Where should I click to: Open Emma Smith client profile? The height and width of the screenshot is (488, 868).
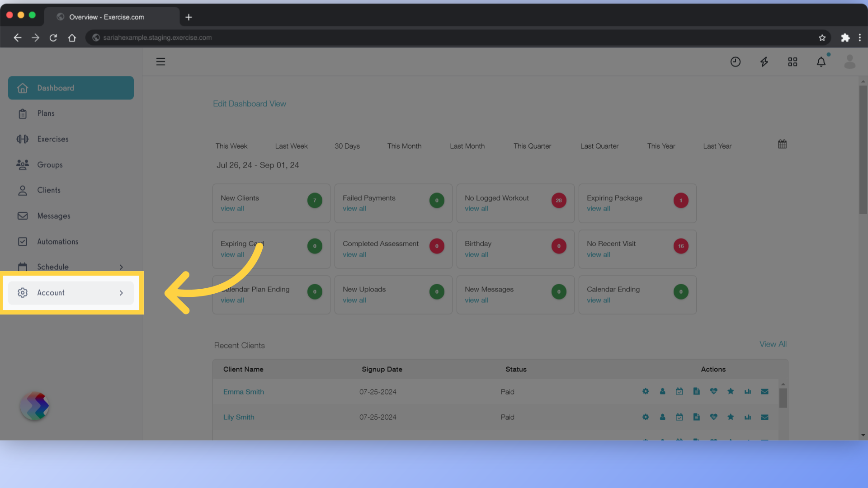point(244,392)
